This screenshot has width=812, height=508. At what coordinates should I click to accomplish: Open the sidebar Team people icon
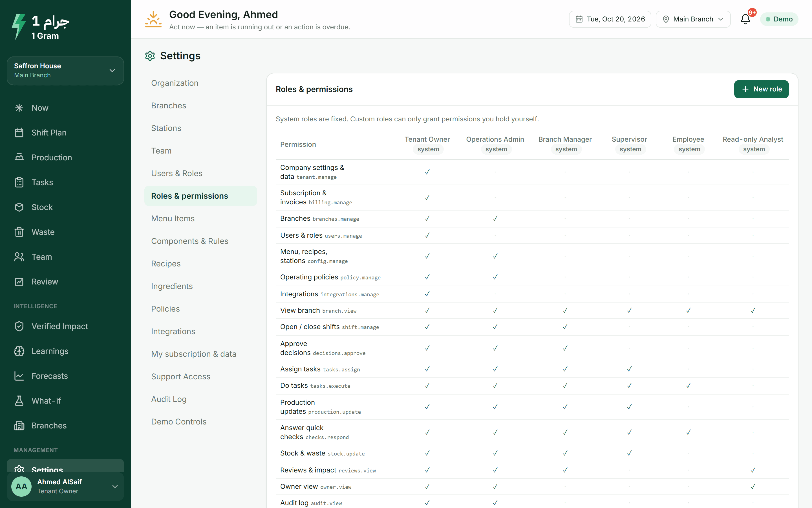[x=19, y=257]
